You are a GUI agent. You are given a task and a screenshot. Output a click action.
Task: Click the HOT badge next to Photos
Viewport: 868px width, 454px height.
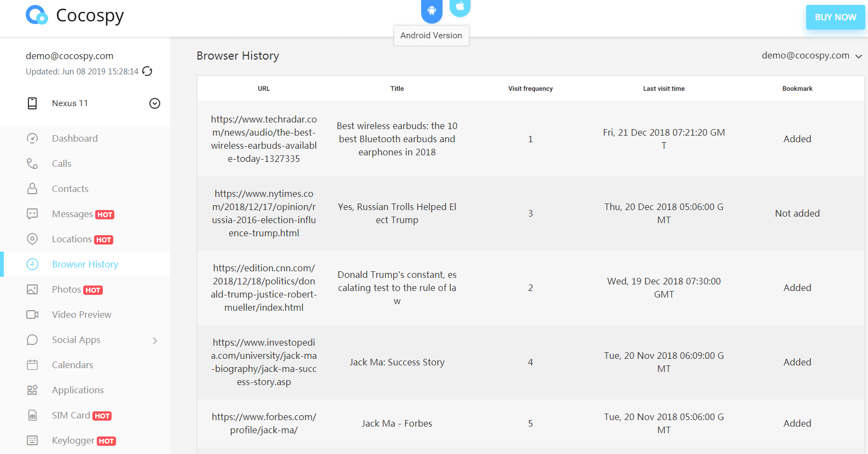[93, 290]
